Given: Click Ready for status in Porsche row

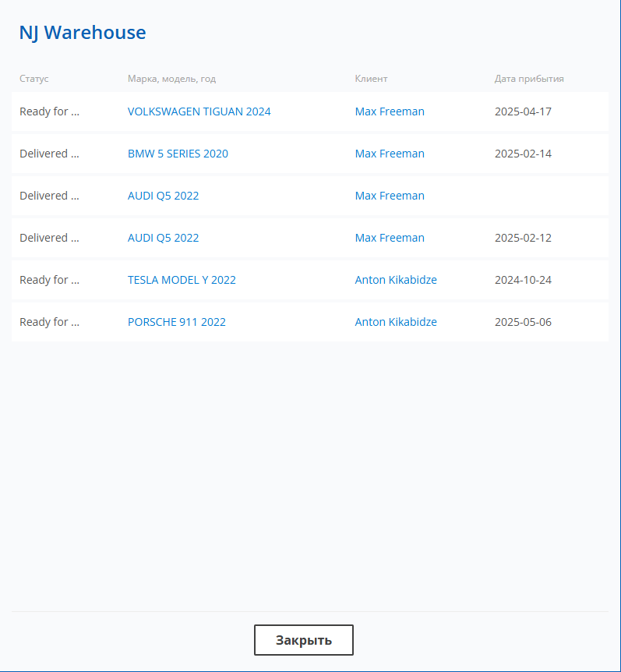Looking at the screenshot, I should [49, 322].
